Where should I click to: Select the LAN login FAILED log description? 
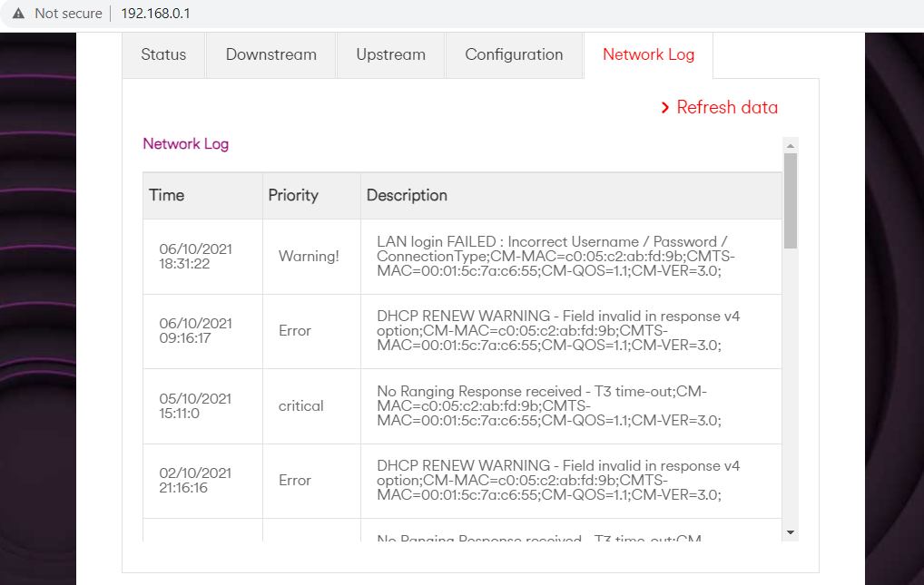coord(552,256)
